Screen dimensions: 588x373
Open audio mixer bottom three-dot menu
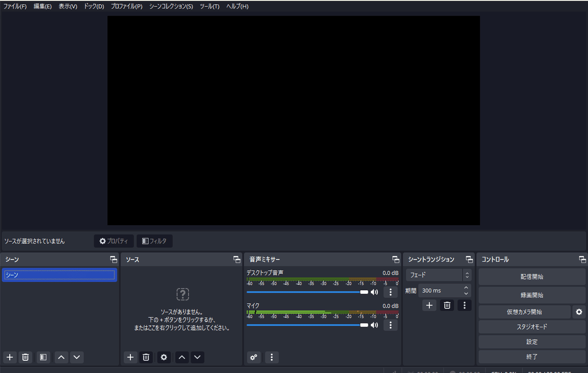(x=272, y=357)
